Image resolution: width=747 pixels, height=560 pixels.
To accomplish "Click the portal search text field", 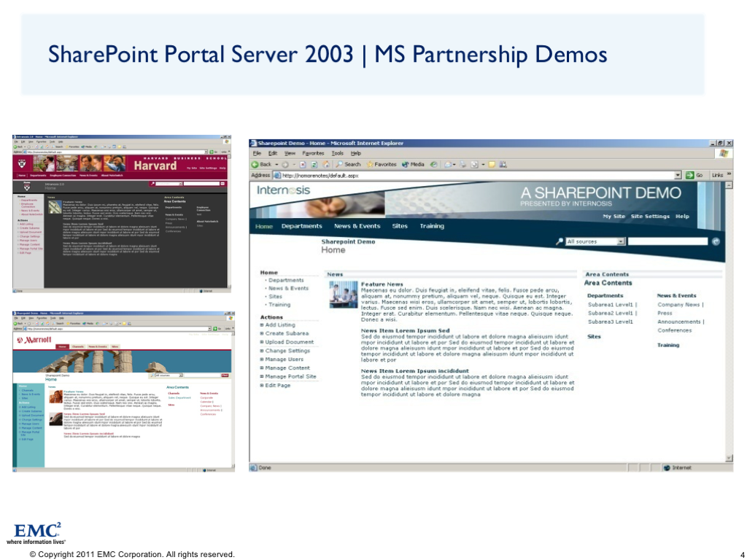I will pos(667,242).
